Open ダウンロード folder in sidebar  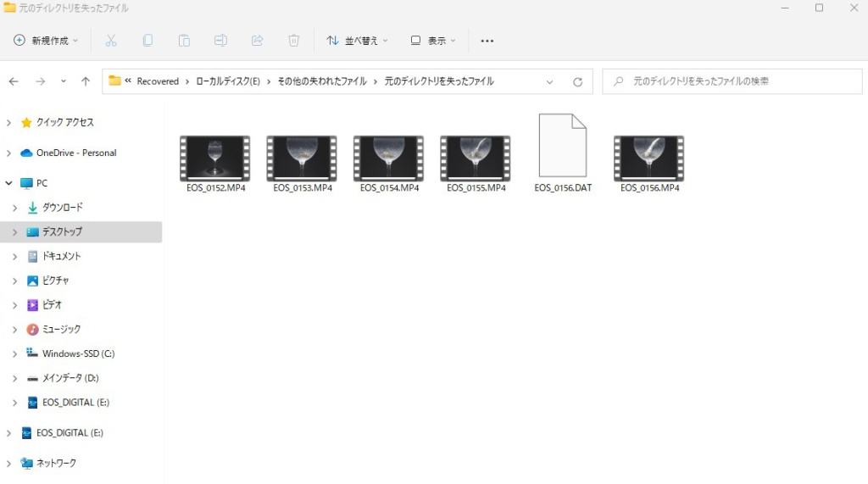[63, 208]
